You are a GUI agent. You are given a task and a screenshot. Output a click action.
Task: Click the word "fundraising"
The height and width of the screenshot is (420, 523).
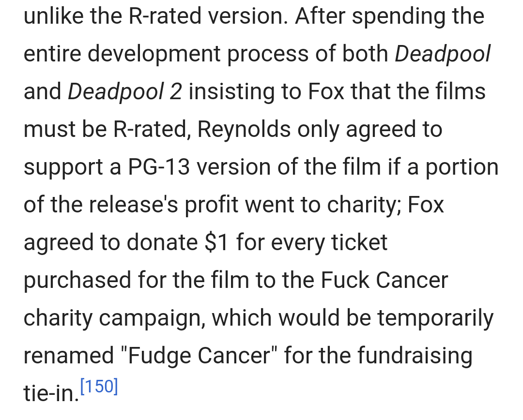[x=415, y=356]
